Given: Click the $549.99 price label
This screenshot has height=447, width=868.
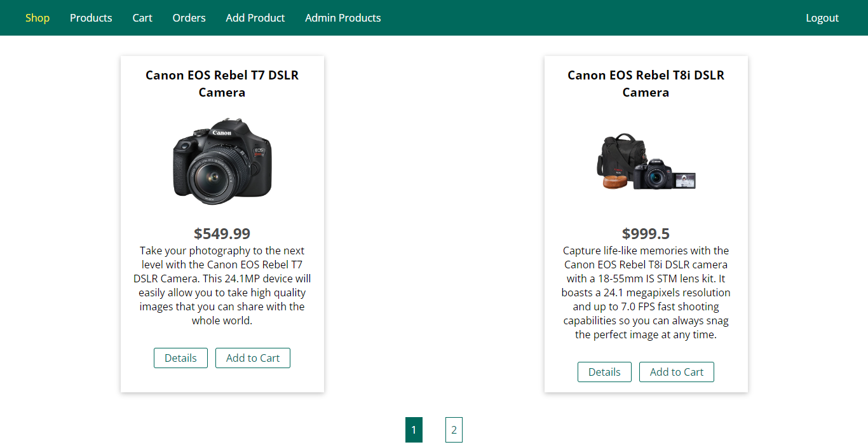Looking at the screenshot, I should coord(222,233).
